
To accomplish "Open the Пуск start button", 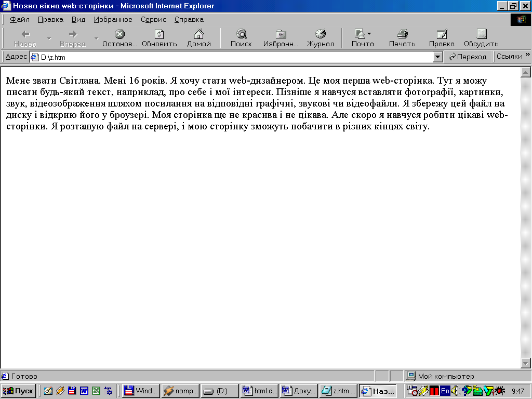I will click(19, 391).
